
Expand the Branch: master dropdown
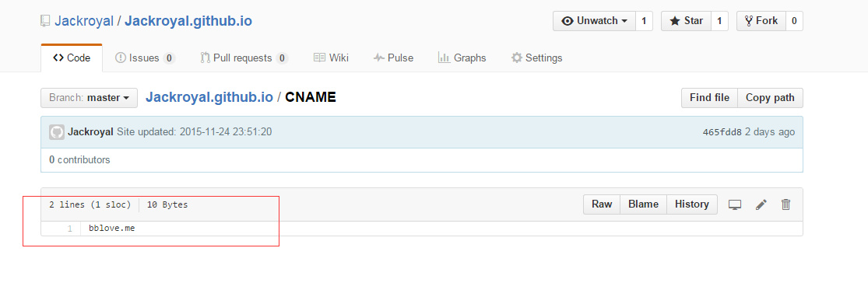point(89,98)
